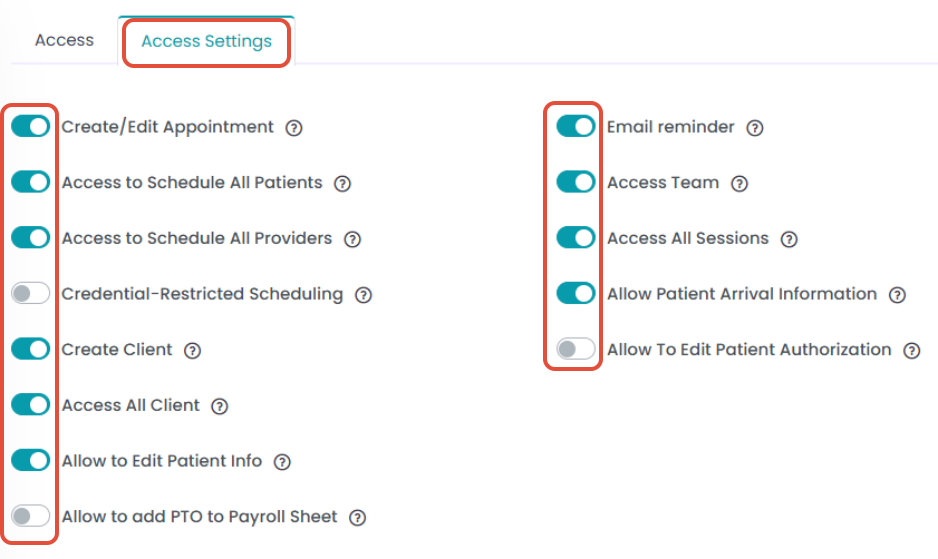Click help icon next to Create/Edit Appointment
This screenshot has height=559, width=938.
294,128
